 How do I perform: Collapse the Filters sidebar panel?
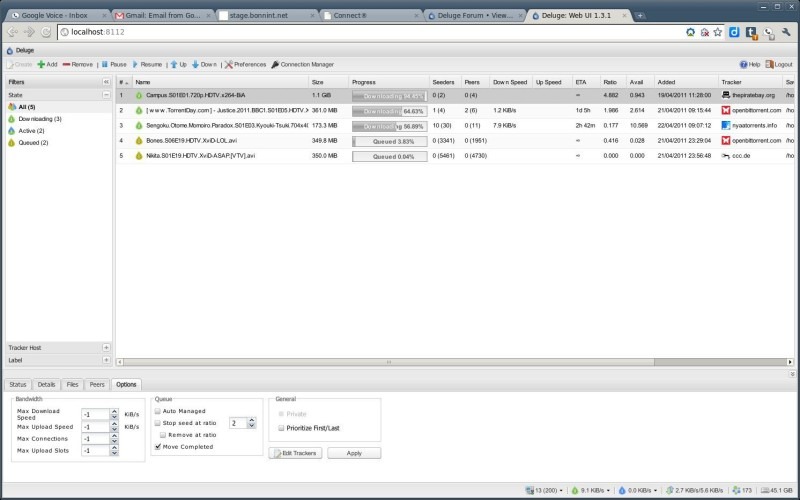106,82
